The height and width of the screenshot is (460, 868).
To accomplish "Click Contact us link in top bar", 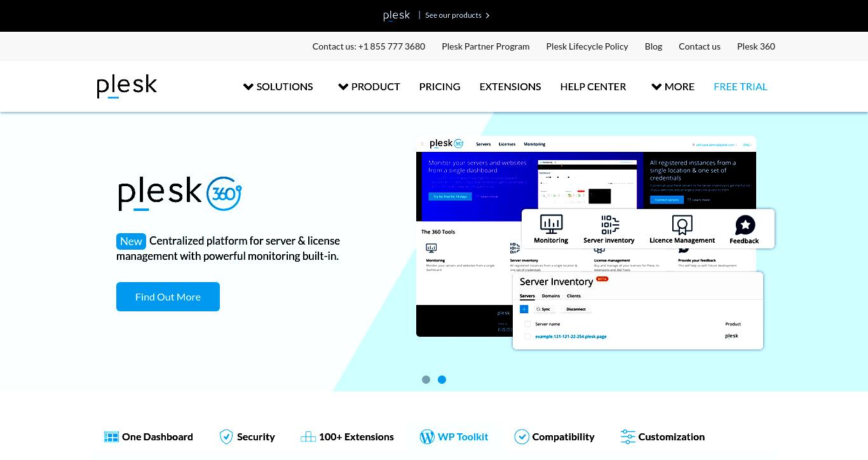I will pyautogui.click(x=700, y=46).
